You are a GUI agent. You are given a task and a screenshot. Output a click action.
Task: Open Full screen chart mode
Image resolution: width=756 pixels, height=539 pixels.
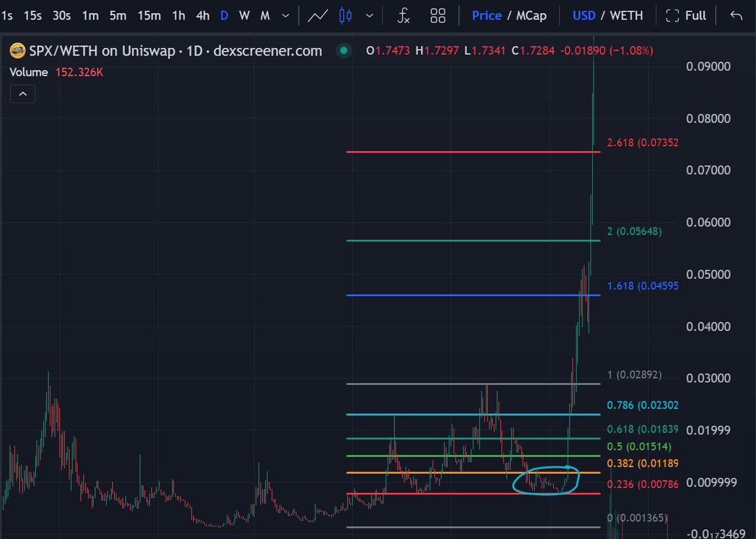click(686, 15)
